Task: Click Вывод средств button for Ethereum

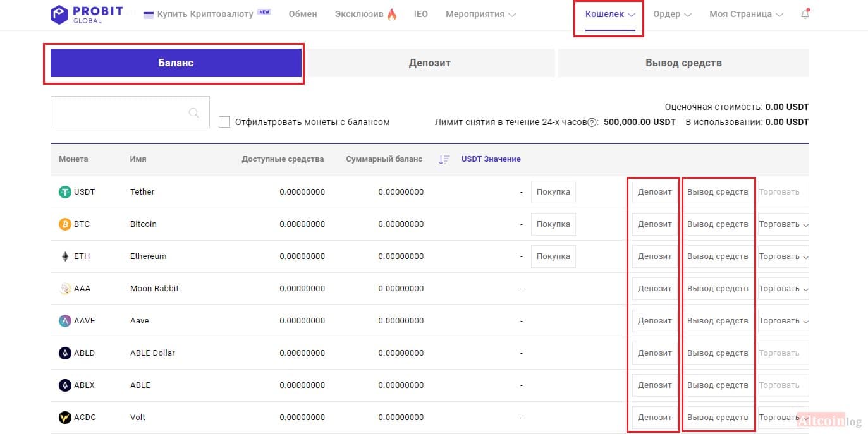Action: click(x=718, y=256)
